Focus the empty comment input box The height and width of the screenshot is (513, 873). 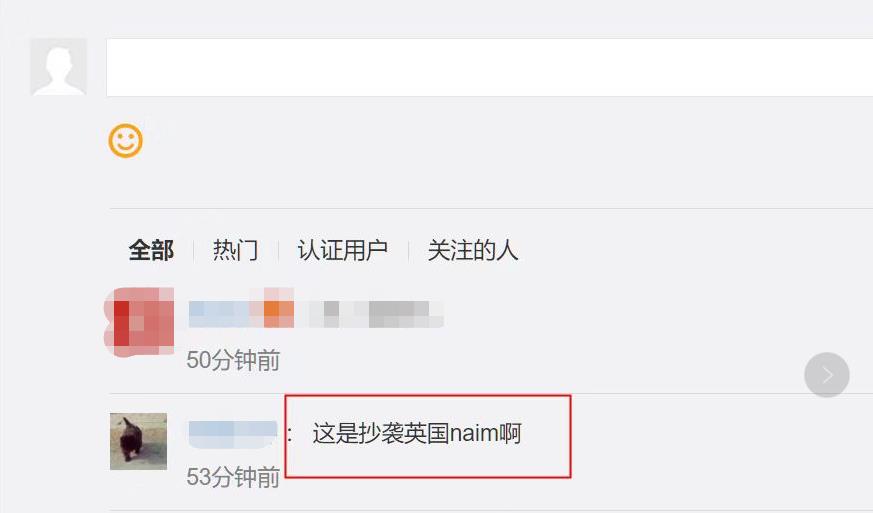pos(489,67)
